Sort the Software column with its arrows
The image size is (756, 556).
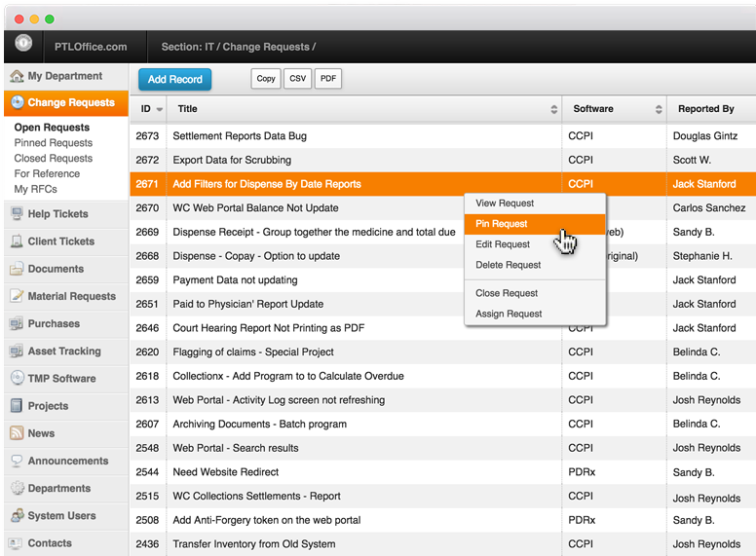659,109
